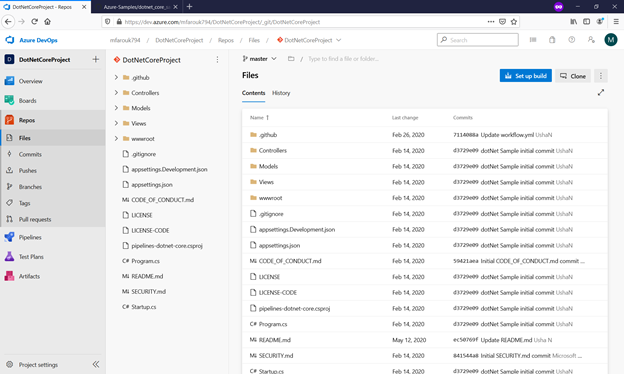Open help question mark icon

[x=571, y=40]
